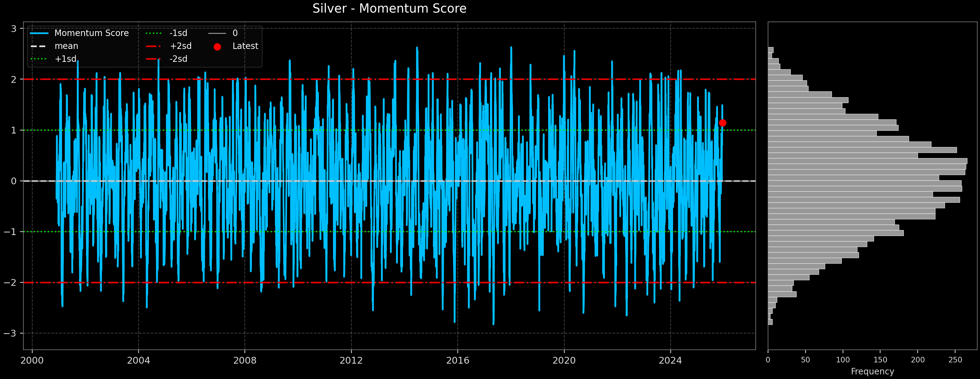Click the 2012 x-axis tick label

[x=351, y=360]
